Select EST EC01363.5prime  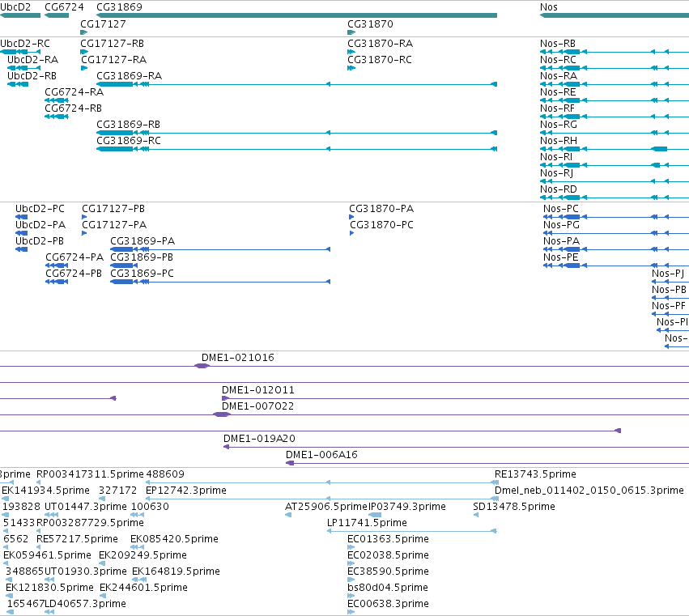pyautogui.click(x=388, y=539)
